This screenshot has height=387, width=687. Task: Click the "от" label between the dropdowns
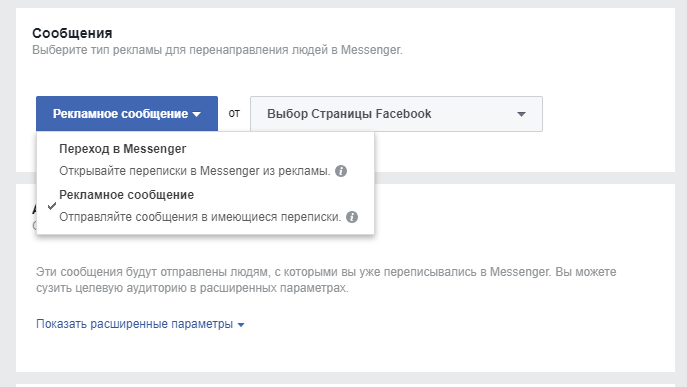pyautogui.click(x=234, y=114)
